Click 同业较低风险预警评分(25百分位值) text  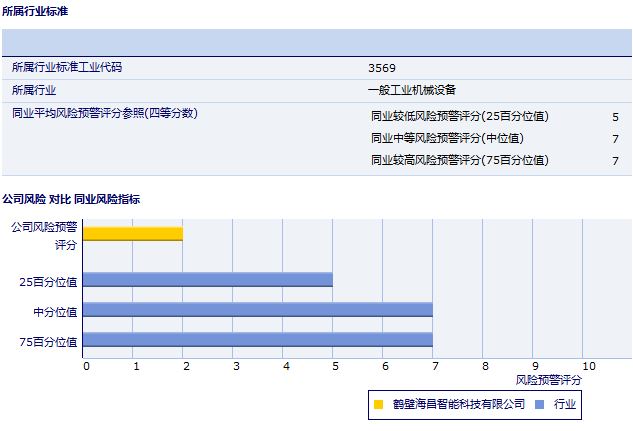click(460, 116)
